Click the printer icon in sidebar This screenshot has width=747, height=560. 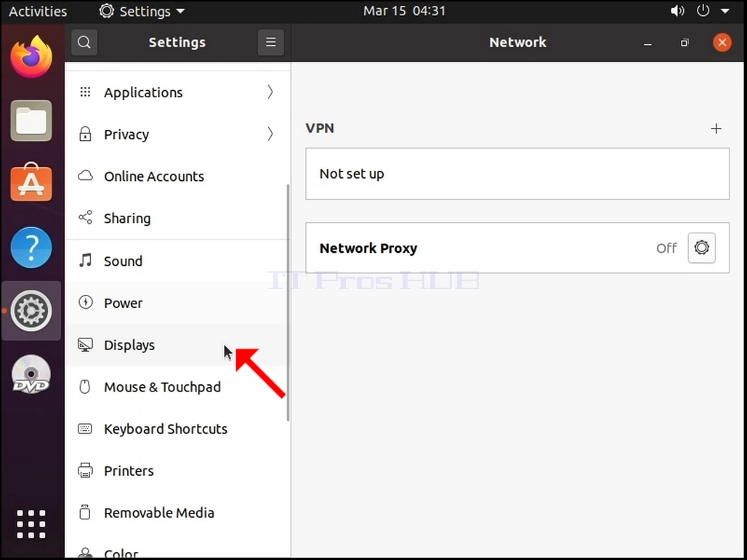coord(85,471)
